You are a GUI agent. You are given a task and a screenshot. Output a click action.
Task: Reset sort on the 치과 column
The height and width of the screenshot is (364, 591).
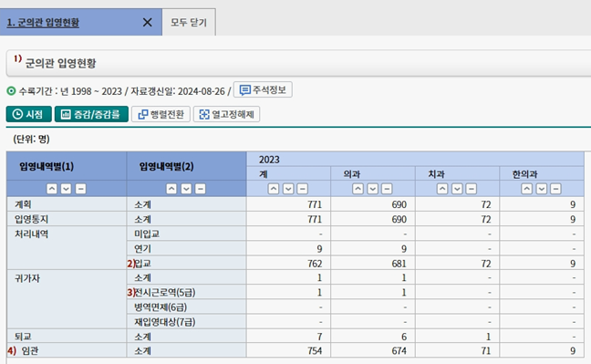(472, 189)
